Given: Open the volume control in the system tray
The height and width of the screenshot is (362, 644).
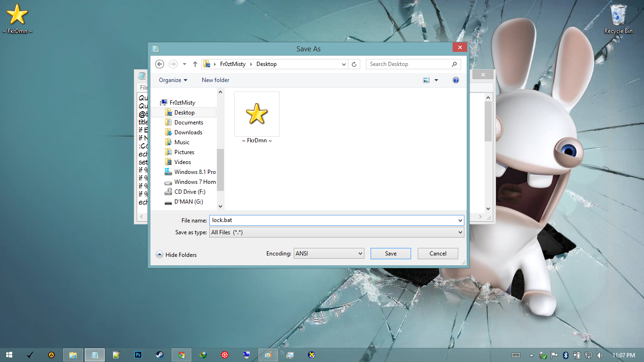Looking at the screenshot, I should click(x=600, y=355).
